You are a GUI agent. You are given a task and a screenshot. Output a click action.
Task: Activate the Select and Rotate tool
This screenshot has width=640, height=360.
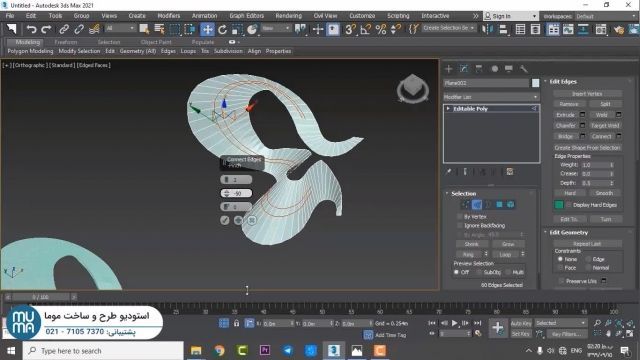pyautogui.click(x=222, y=29)
